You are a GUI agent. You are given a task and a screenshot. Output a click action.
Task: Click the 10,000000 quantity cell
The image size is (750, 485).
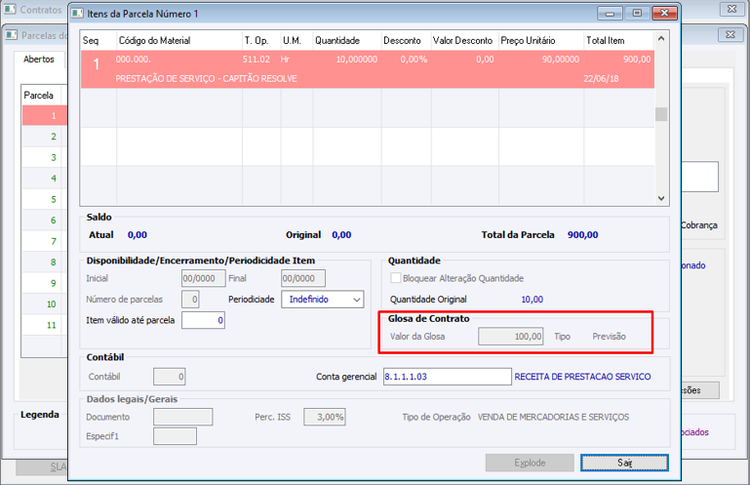click(x=356, y=59)
